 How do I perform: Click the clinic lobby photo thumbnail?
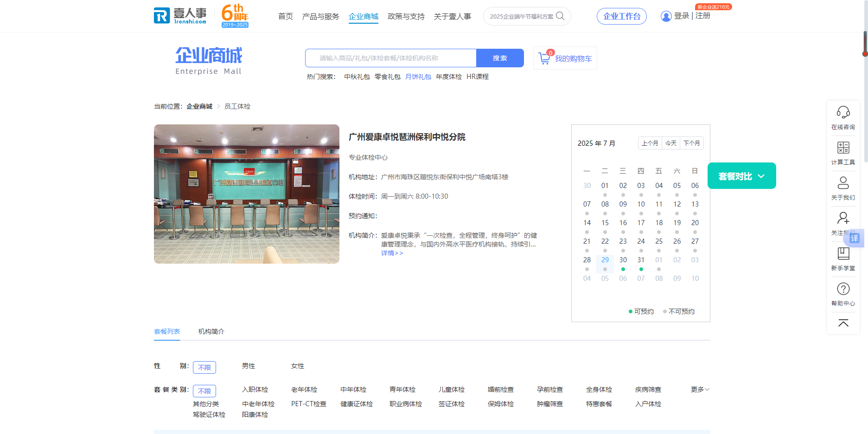coord(247,194)
